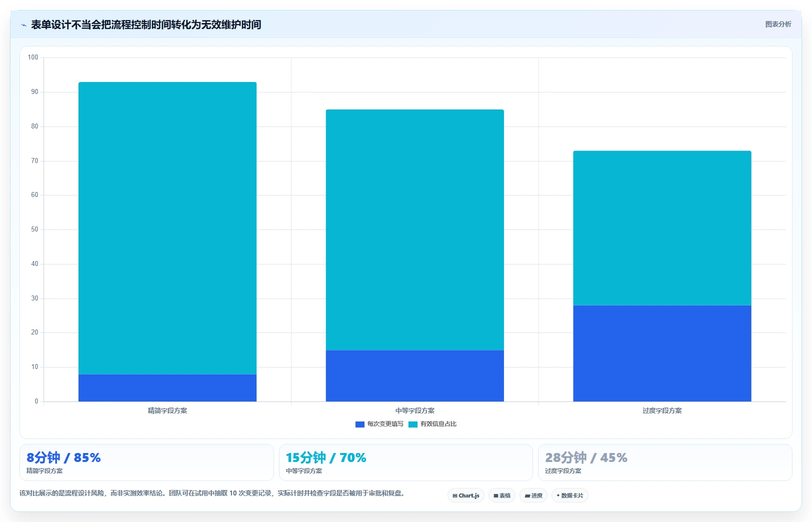This screenshot has width=812, height=522.
Task: Click the blue bar segment of 过度字段方案
Action: pyautogui.click(x=662, y=353)
